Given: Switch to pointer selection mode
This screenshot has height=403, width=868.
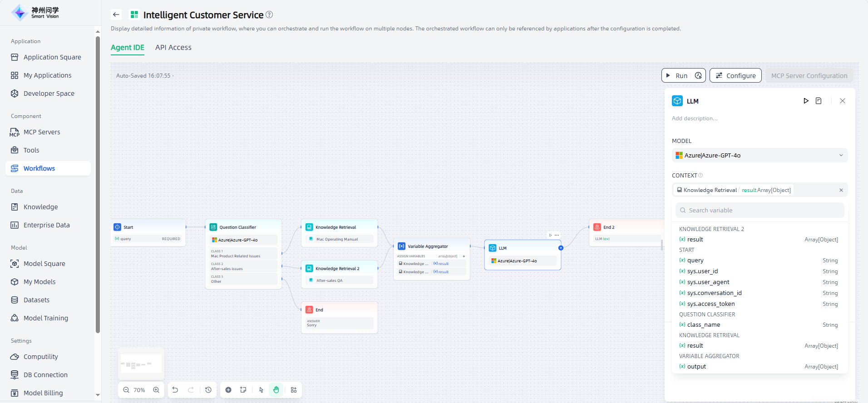Looking at the screenshot, I should click(261, 390).
